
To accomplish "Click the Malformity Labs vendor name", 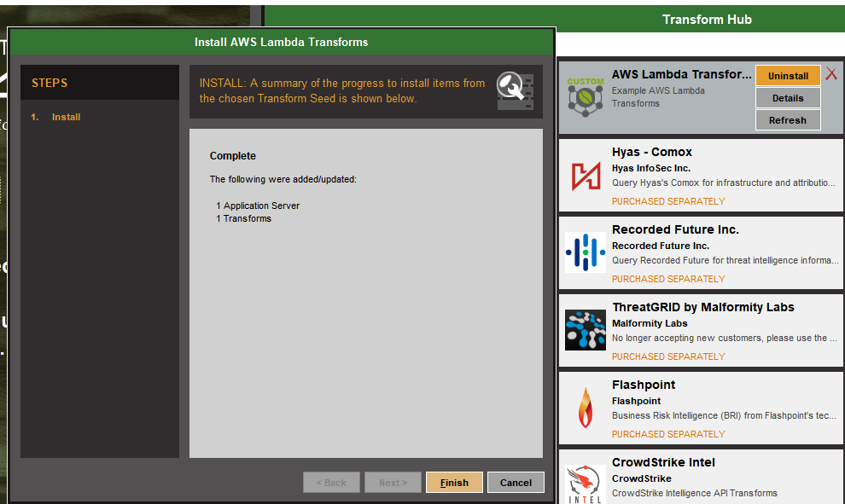I will [650, 323].
